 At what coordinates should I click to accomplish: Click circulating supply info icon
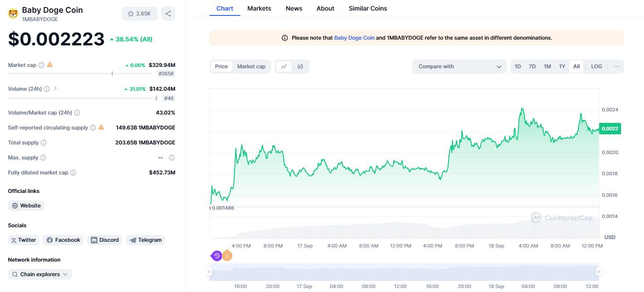(93, 128)
